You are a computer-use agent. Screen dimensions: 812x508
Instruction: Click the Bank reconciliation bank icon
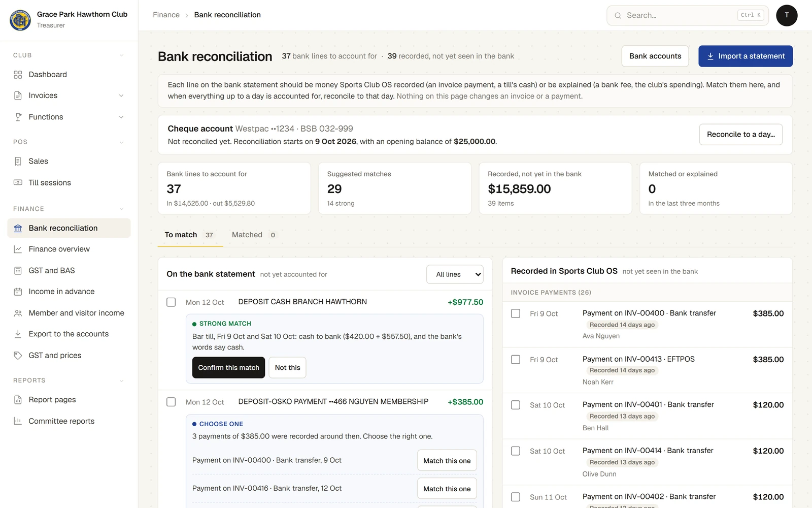coord(18,228)
